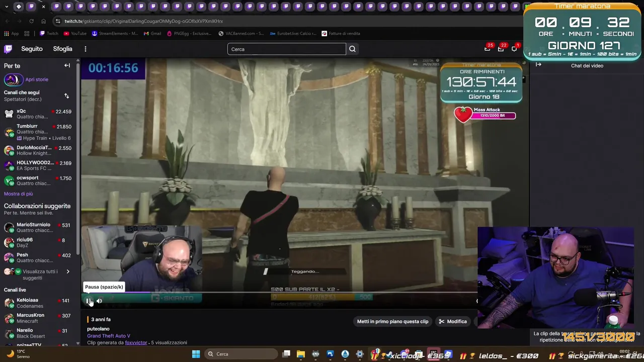This screenshot has width=644, height=362.
Task: Open Twitch home via logo
Action: (x=8, y=49)
